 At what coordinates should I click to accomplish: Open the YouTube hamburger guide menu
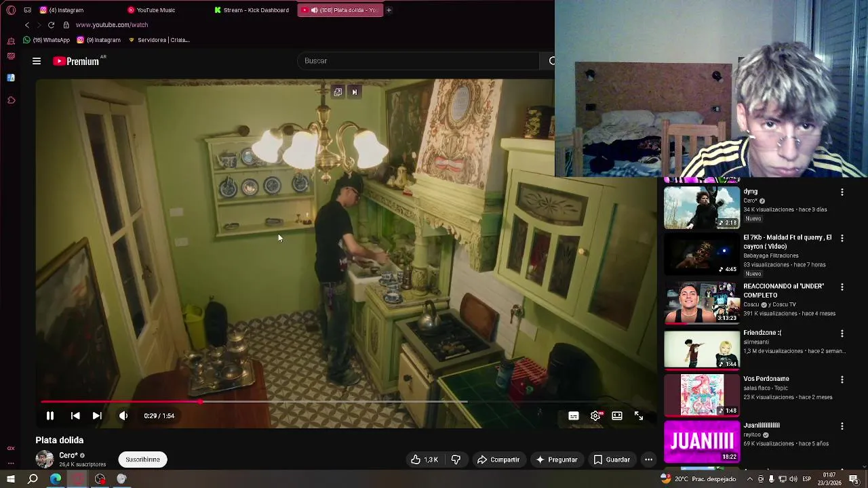click(x=37, y=61)
